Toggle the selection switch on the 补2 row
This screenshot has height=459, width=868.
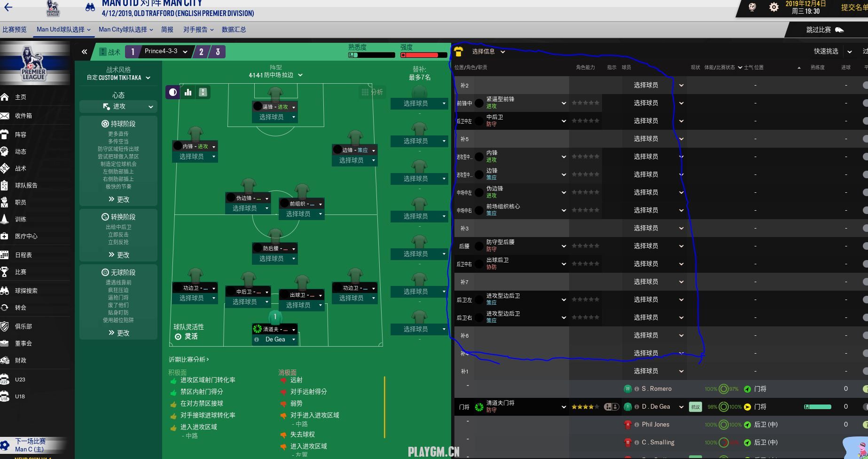coord(865,86)
